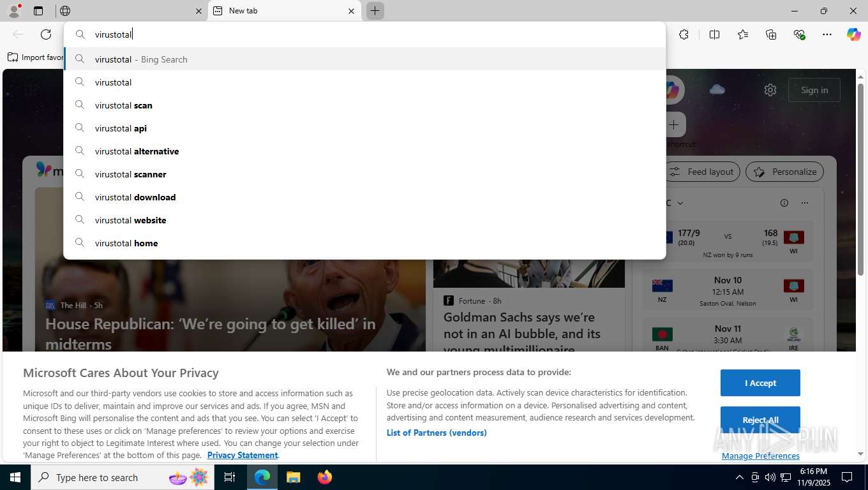Open the browser profile icon
Image resolution: width=868 pixels, height=490 pixels.
coord(13,10)
